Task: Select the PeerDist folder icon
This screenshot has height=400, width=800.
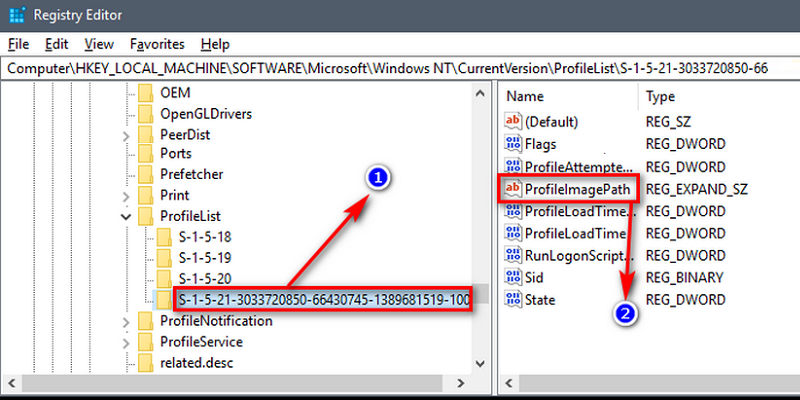Action: pos(146,135)
